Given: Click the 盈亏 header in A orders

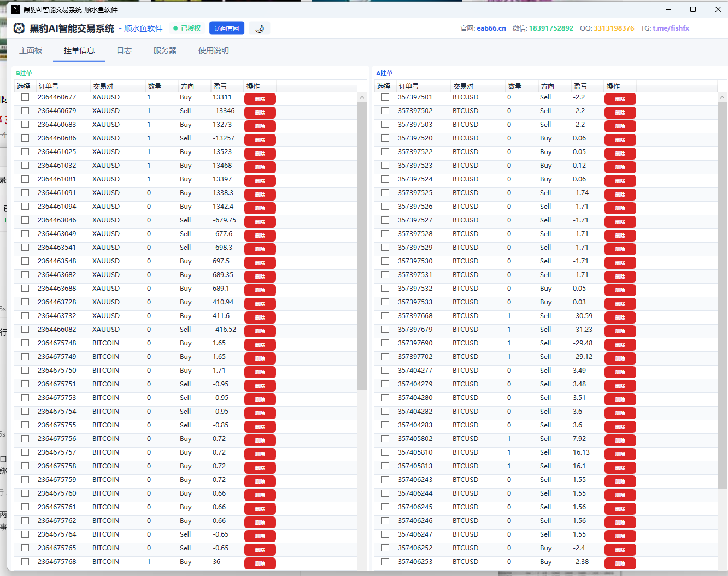Looking at the screenshot, I should (588, 86).
